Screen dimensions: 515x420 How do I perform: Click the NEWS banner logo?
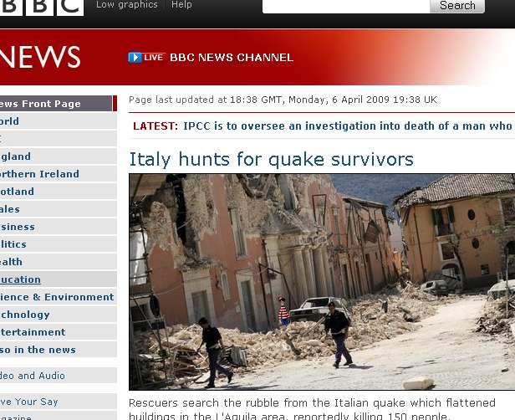coord(40,57)
